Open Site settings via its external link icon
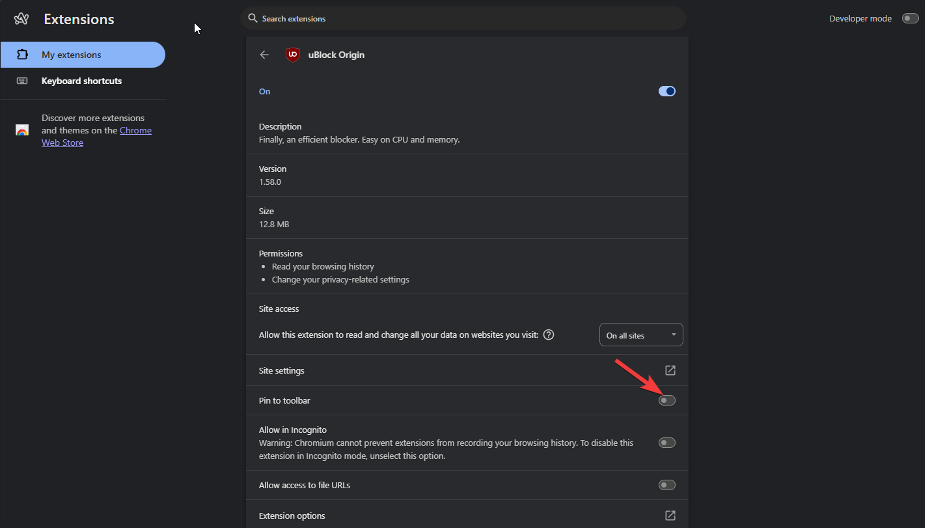 pos(670,370)
